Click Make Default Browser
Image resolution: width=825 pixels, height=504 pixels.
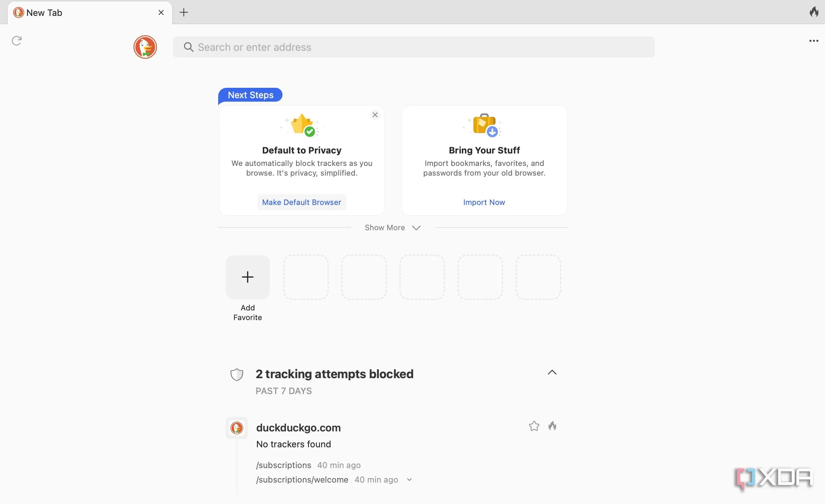pos(301,202)
